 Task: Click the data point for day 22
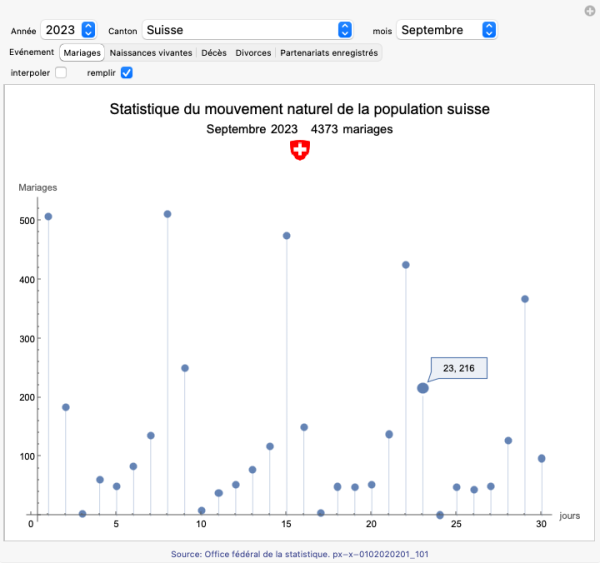pyautogui.click(x=406, y=265)
